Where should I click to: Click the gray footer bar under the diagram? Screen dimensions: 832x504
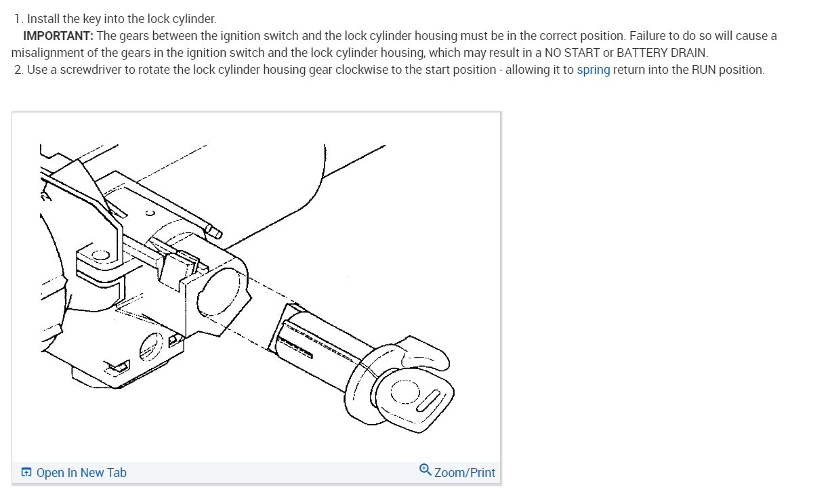[256, 472]
